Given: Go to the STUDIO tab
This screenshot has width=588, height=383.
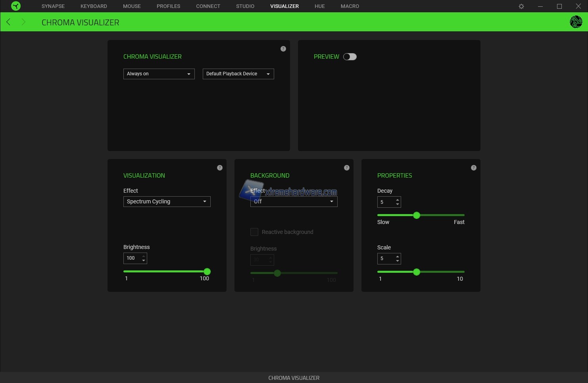Looking at the screenshot, I should pos(245,6).
